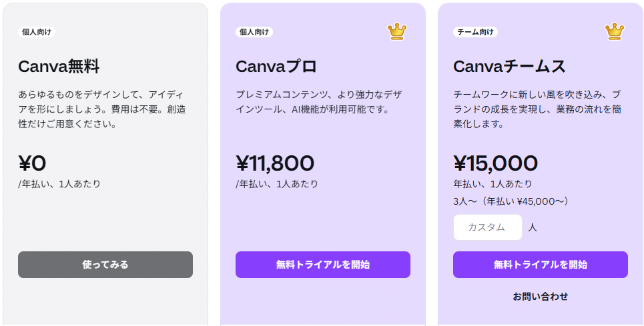The height and width of the screenshot is (326, 644).
Task: Start free trial for Canvaプロ
Action: tap(323, 265)
